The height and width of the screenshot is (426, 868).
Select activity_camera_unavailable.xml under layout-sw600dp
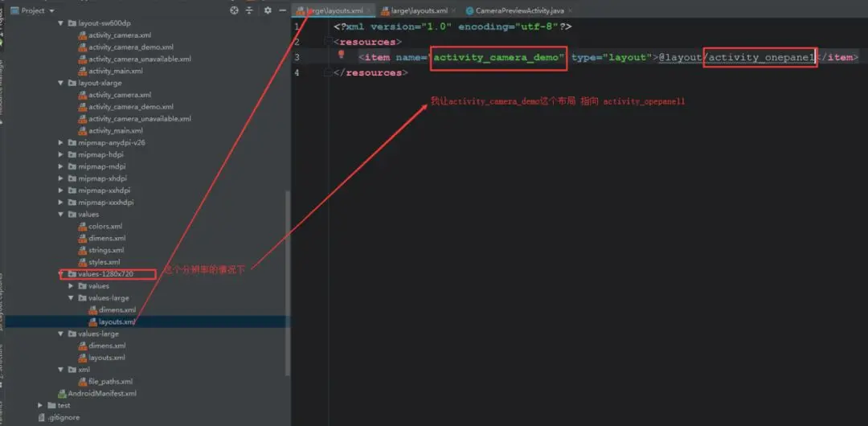[x=140, y=59]
